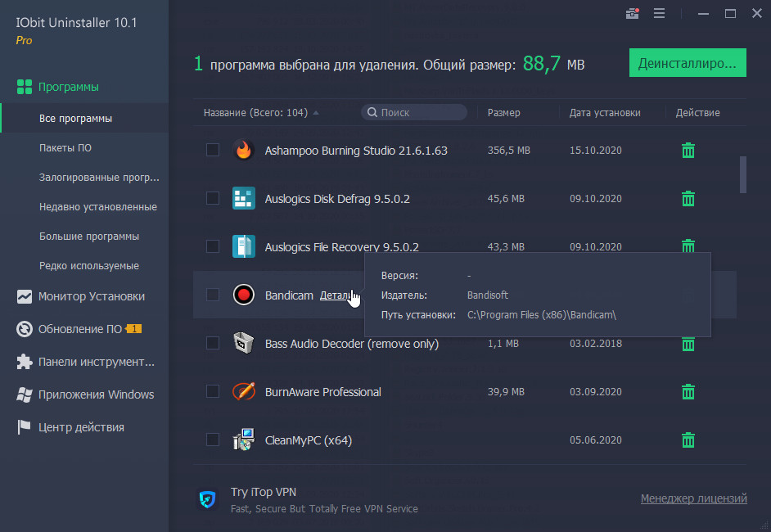Viewport: 771px width, 532px height.
Task: Click the update count badge showing 1
Action: click(133, 329)
